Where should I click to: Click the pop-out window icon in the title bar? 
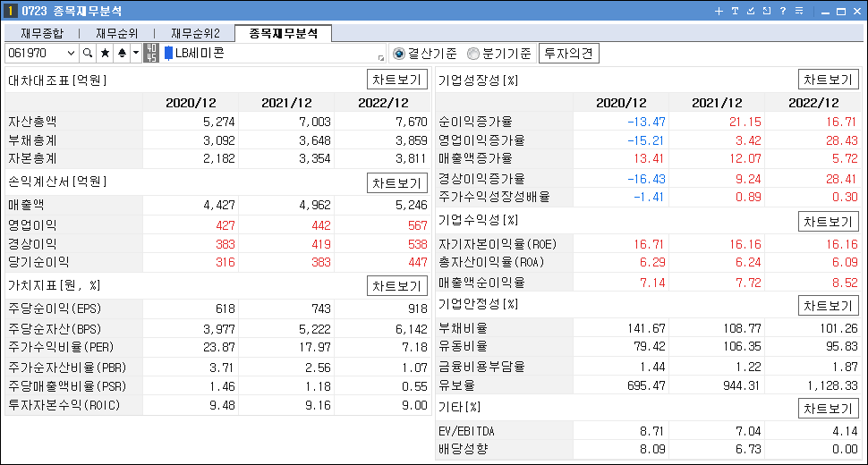[x=767, y=11]
